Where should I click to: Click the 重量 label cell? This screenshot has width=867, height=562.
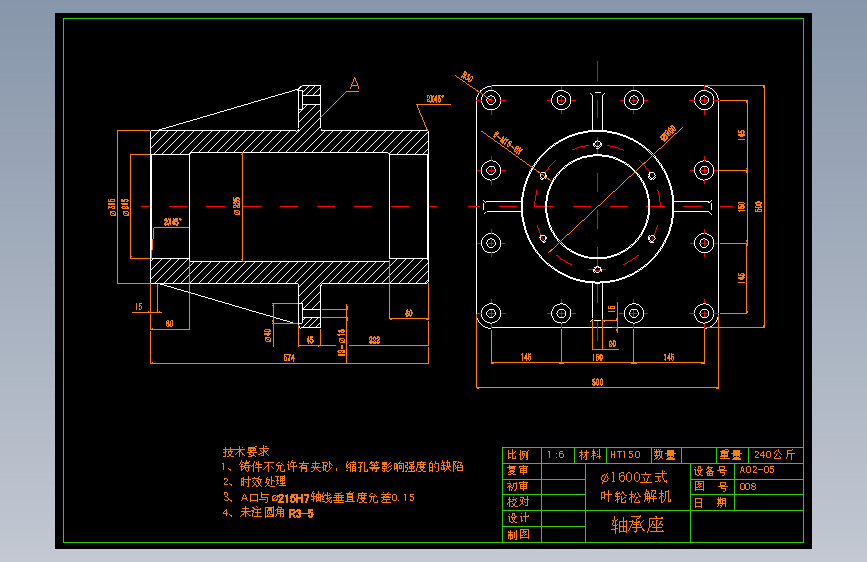(x=730, y=455)
